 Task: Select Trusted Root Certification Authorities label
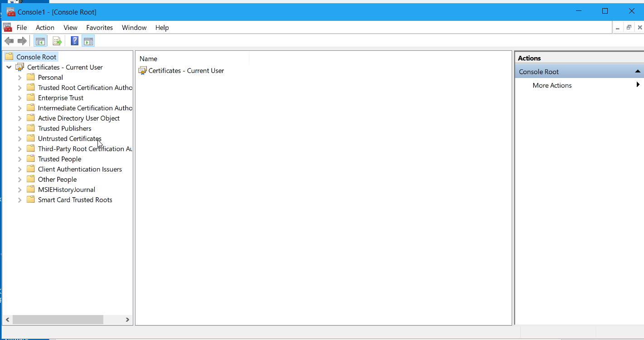(x=85, y=87)
